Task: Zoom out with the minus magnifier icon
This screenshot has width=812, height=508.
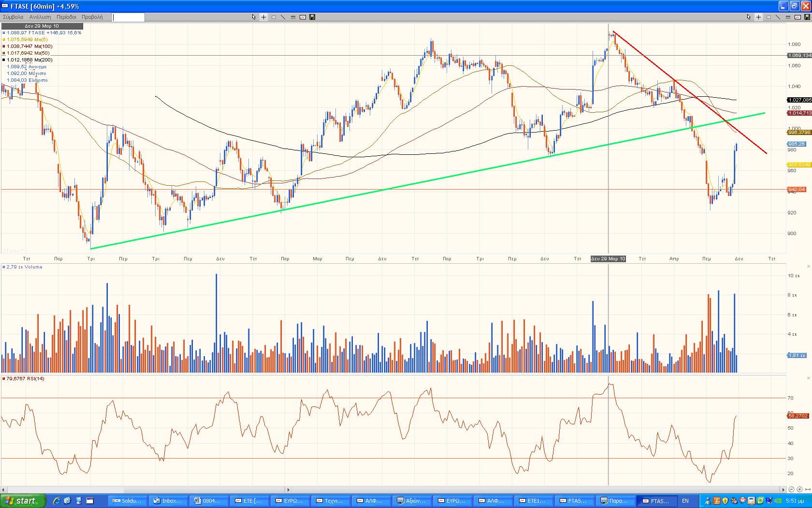Action: pyautogui.click(x=791, y=490)
